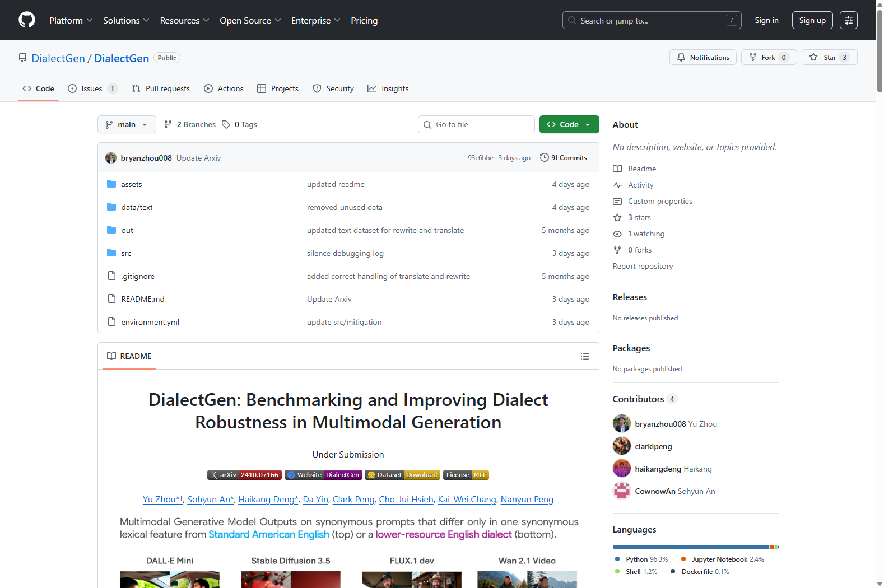Expand the Solutions menu
Screen dimensions: 884x588
tap(126, 20)
